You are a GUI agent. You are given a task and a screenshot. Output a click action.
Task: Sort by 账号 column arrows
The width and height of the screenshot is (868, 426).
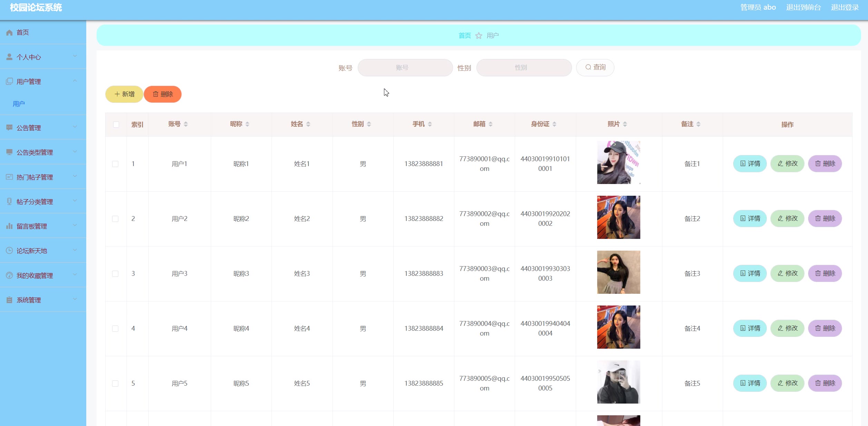pos(186,124)
